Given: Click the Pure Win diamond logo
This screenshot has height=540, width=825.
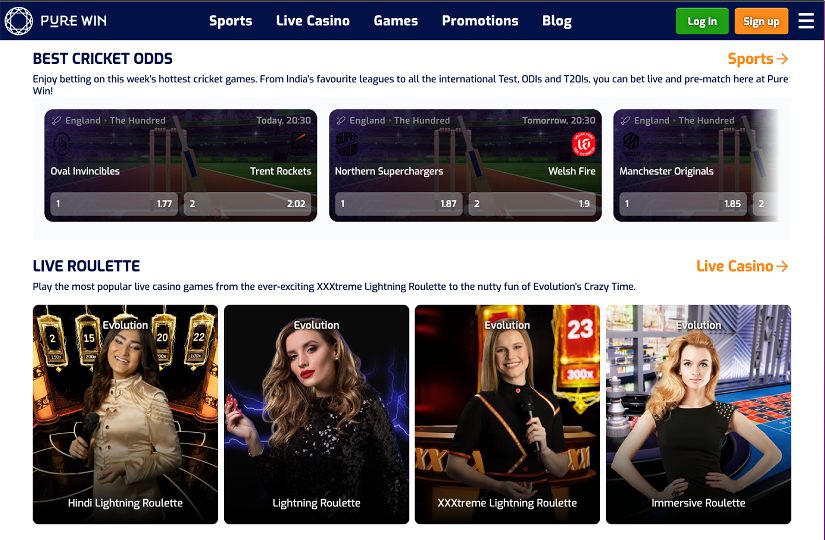Looking at the screenshot, I should click(18, 21).
